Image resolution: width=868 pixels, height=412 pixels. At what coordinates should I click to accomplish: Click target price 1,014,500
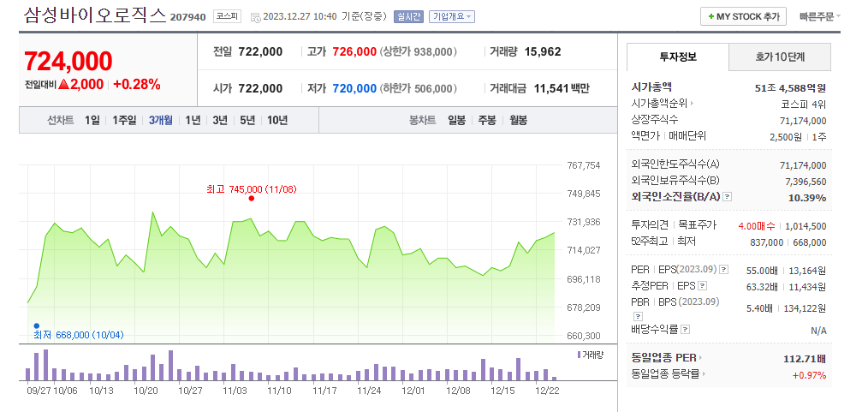click(806, 226)
